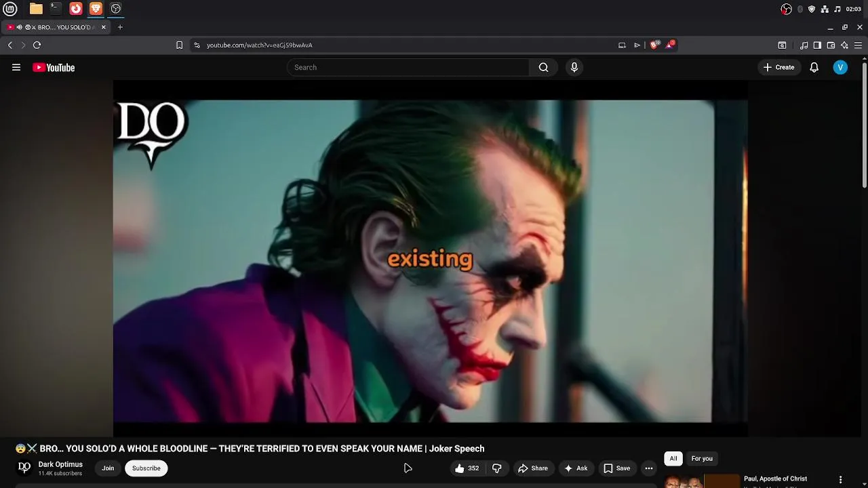Click the Subscribe button
The width and height of the screenshot is (868, 488).
pyautogui.click(x=146, y=468)
